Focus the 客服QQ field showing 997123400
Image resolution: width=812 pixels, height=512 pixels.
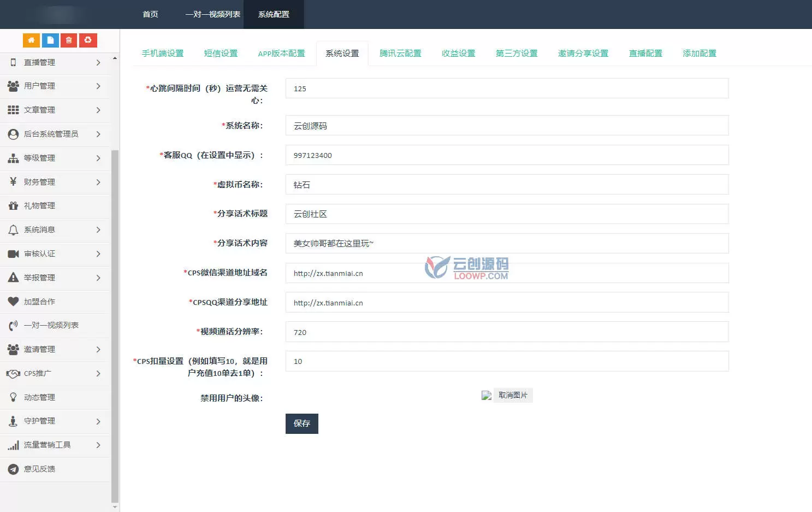[507, 155]
